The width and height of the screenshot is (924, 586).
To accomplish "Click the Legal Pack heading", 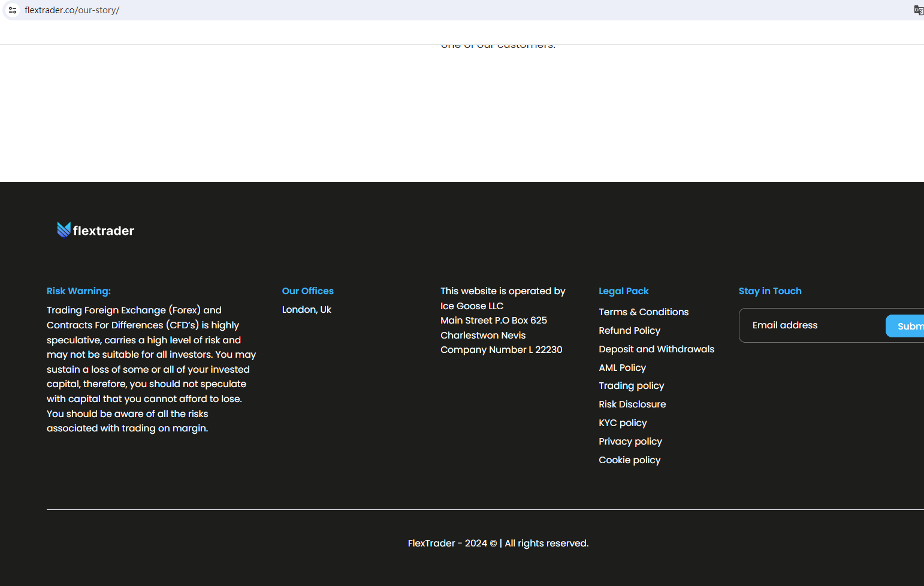I will pyautogui.click(x=623, y=291).
